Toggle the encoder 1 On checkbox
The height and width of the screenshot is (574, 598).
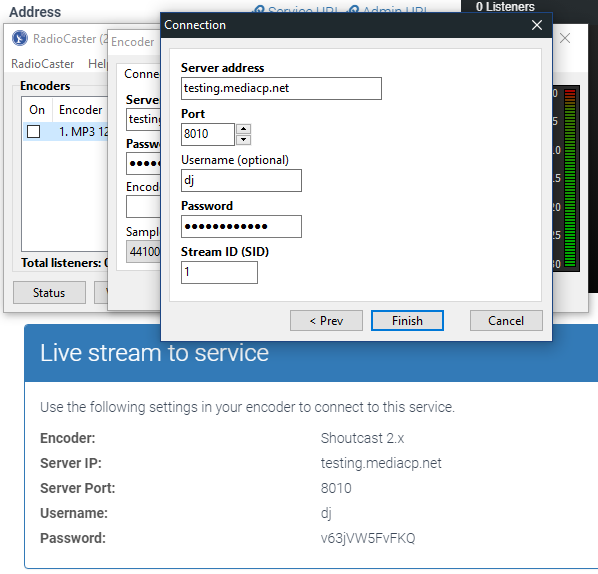34,132
